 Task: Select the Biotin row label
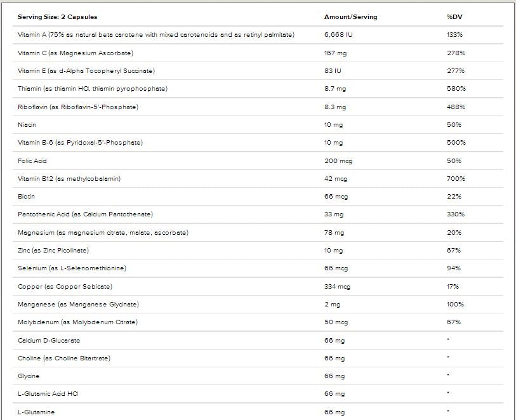[x=27, y=197]
